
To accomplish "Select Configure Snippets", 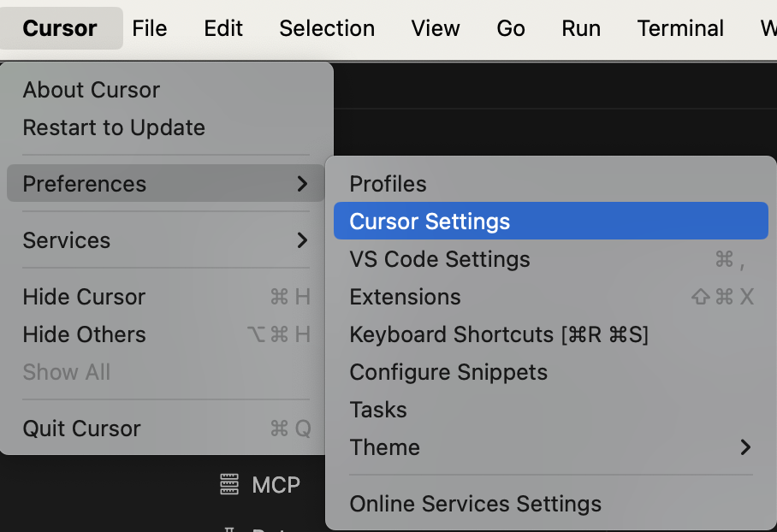I will pyautogui.click(x=551, y=372).
